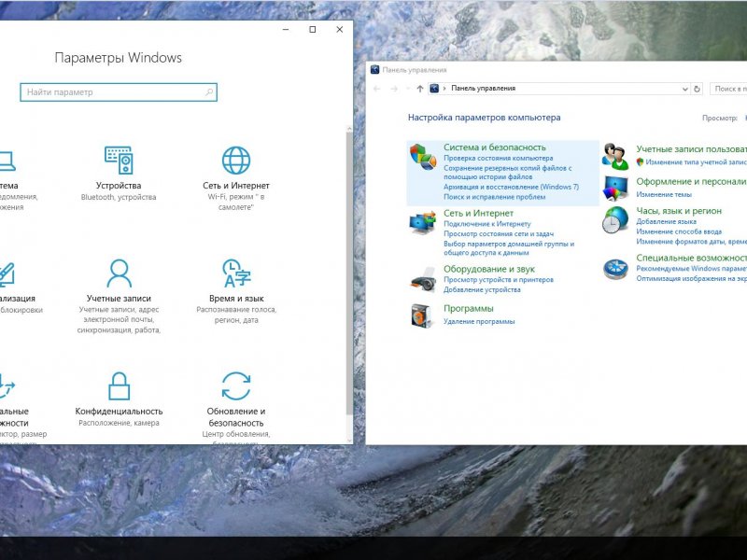Open the Оборудование и звук heading link
Viewport: 747px width, 560px height.
point(489,269)
